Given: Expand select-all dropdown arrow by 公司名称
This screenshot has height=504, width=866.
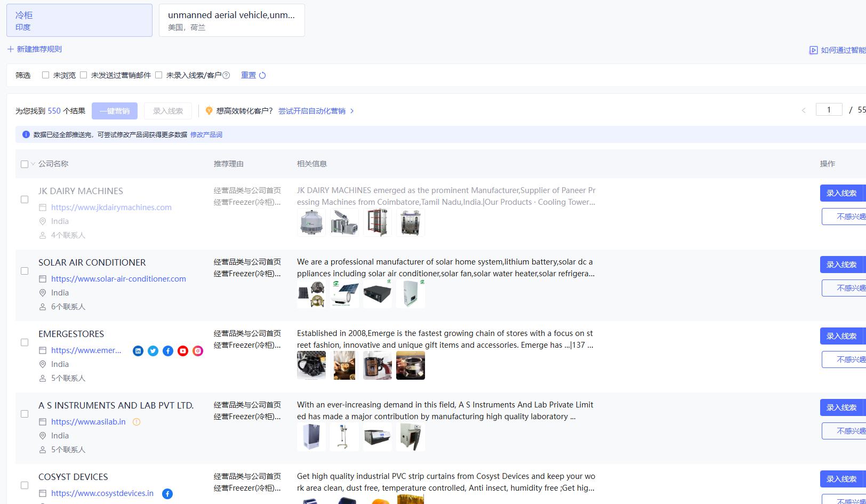Looking at the screenshot, I should (33, 164).
